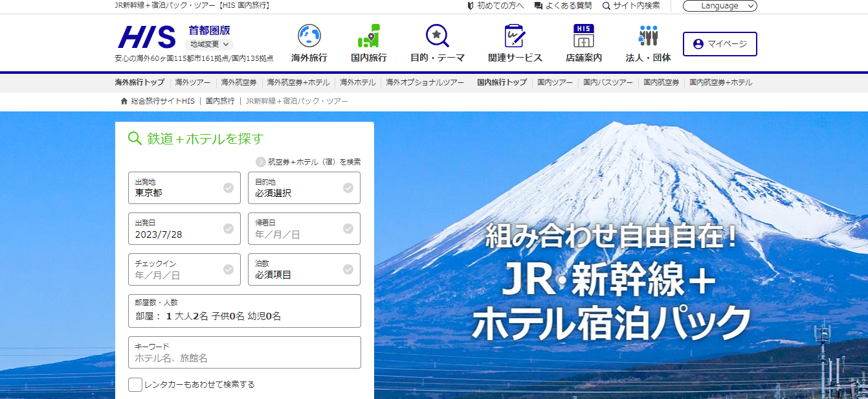Viewport: 868px width, 399px height.
Task: Select the 法人・団体 people icon
Action: click(647, 36)
